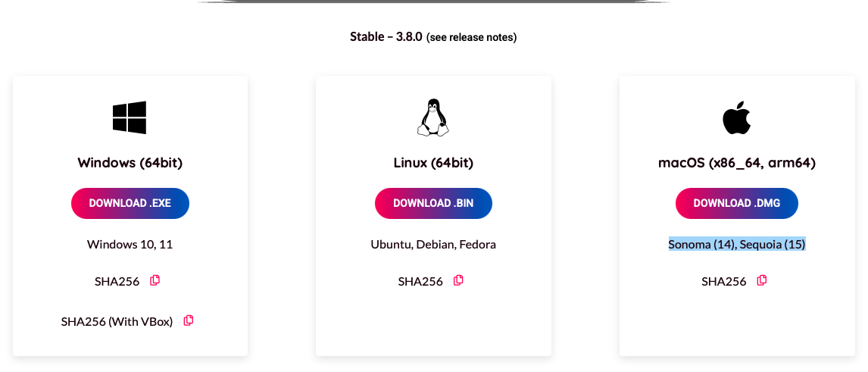Click the Windows (64bit) heading
Viewport: 868px width, 372px height.
[130, 163]
